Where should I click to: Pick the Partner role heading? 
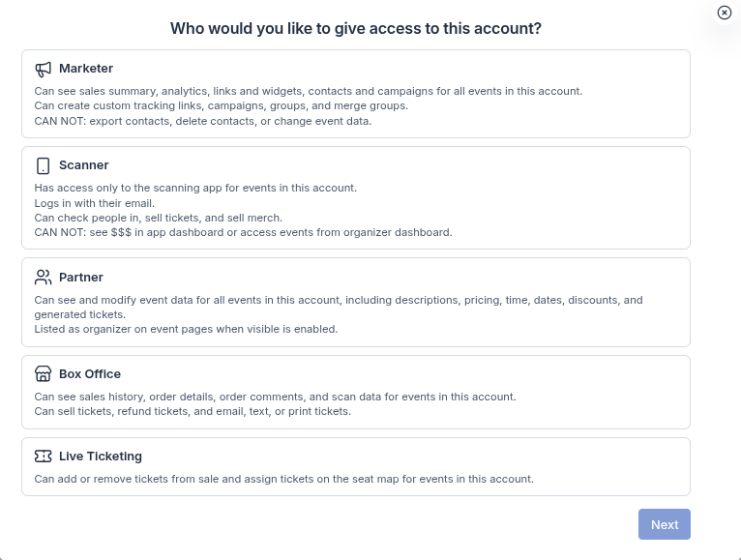click(81, 278)
